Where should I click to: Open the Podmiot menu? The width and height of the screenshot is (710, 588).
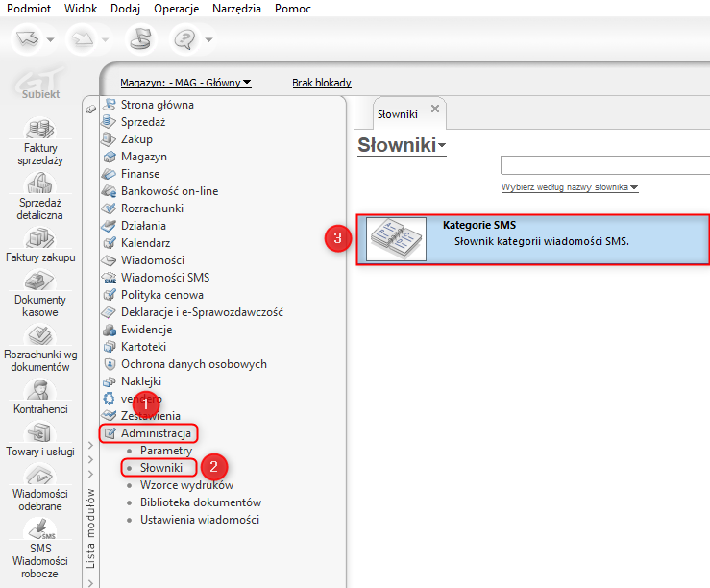(x=29, y=8)
